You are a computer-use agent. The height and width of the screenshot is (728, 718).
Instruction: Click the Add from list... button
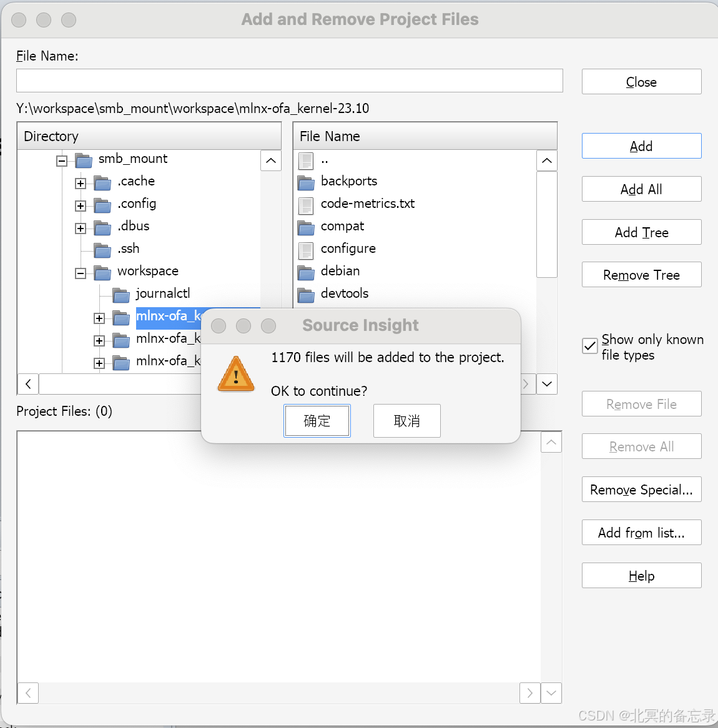click(x=641, y=533)
